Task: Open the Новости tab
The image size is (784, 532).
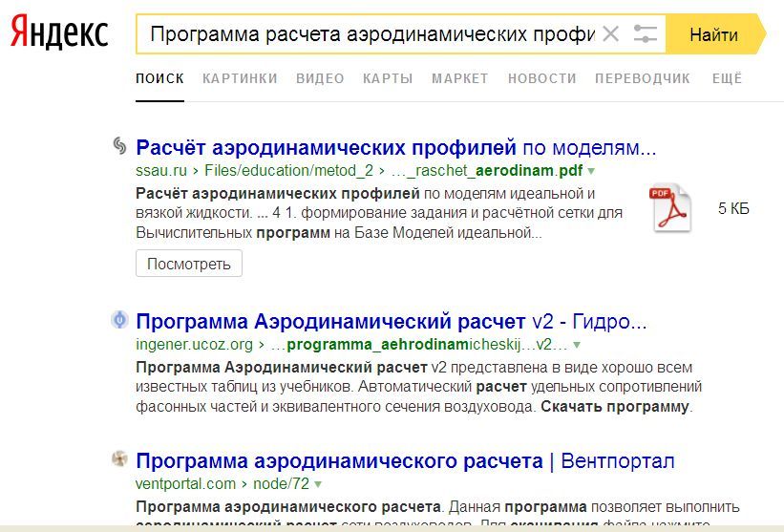Action: click(x=541, y=78)
